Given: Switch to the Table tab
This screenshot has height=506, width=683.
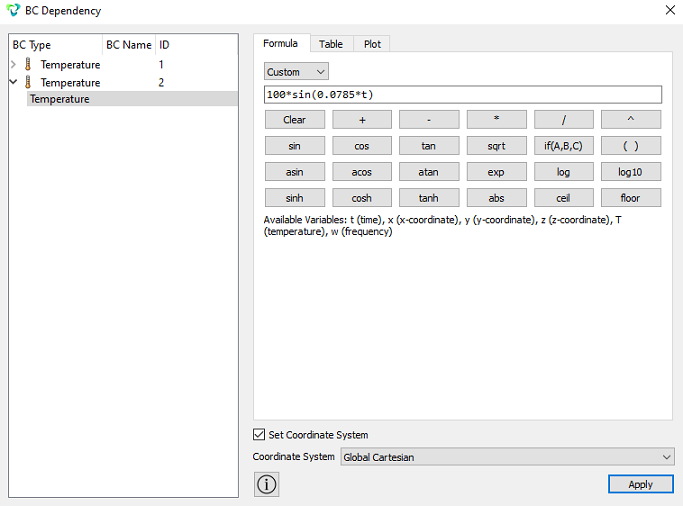Looking at the screenshot, I should [331, 44].
